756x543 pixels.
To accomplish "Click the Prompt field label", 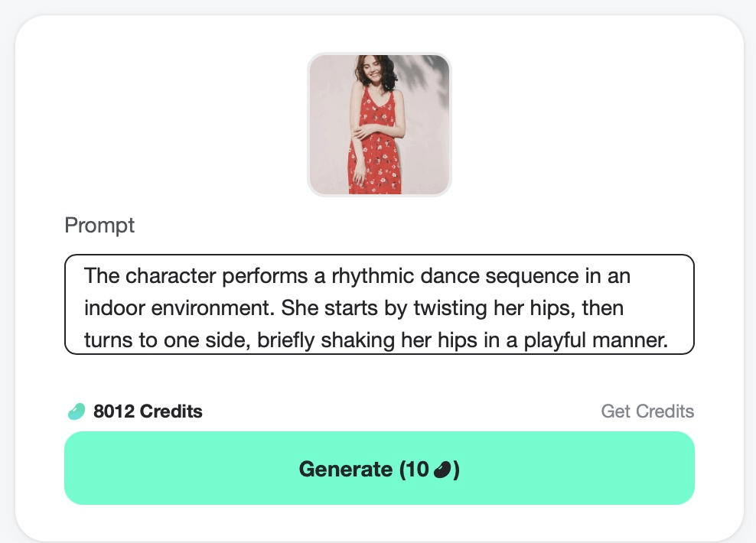I will tap(99, 226).
